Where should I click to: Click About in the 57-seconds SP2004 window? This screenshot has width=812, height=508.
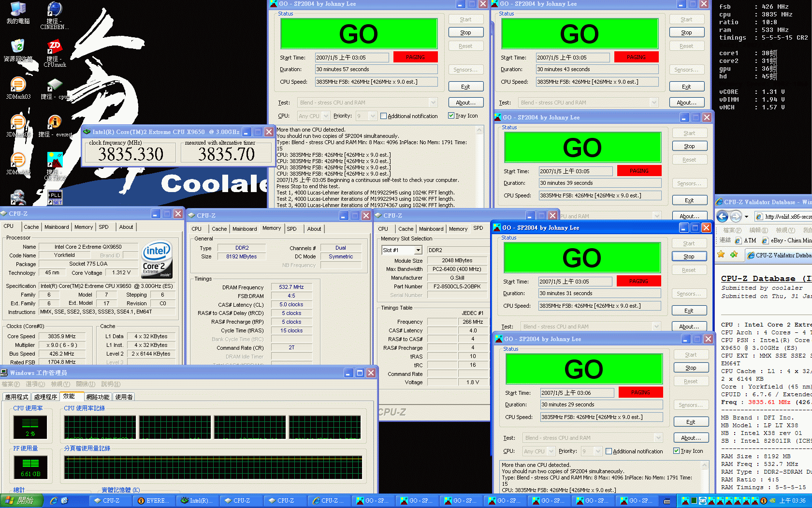(465, 103)
